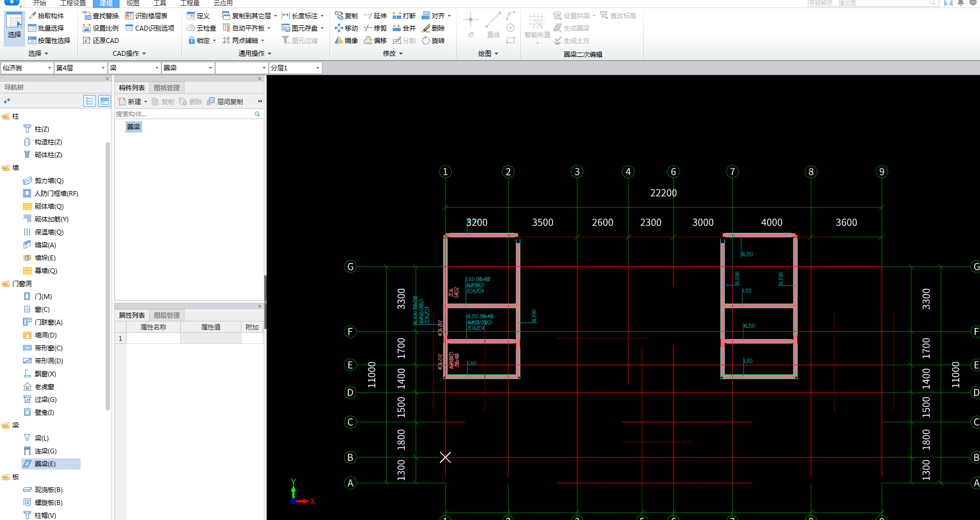The height and width of the screenshot is (520, 980).
Task: Click the 删除 delete tool in ribbon
Action: click(433, 28)
